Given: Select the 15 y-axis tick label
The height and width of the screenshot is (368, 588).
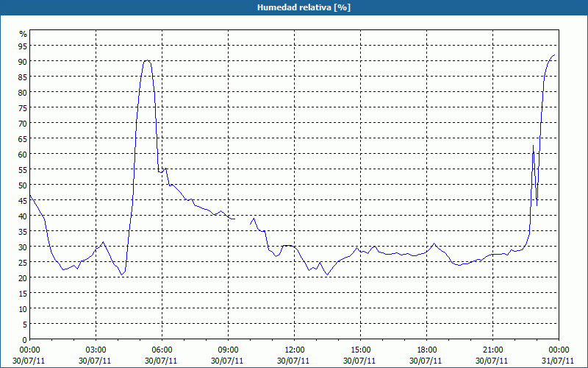Looking at the screenshot, I should [23, 293].
